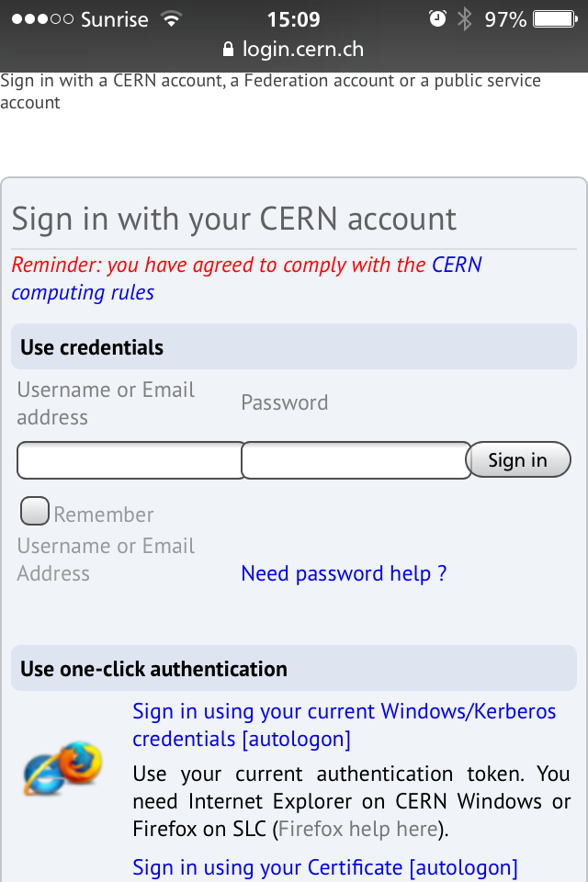This screenshot has width=588, height=882.
Task: Tap the Use credentials section header
Action: click(294, 346)
